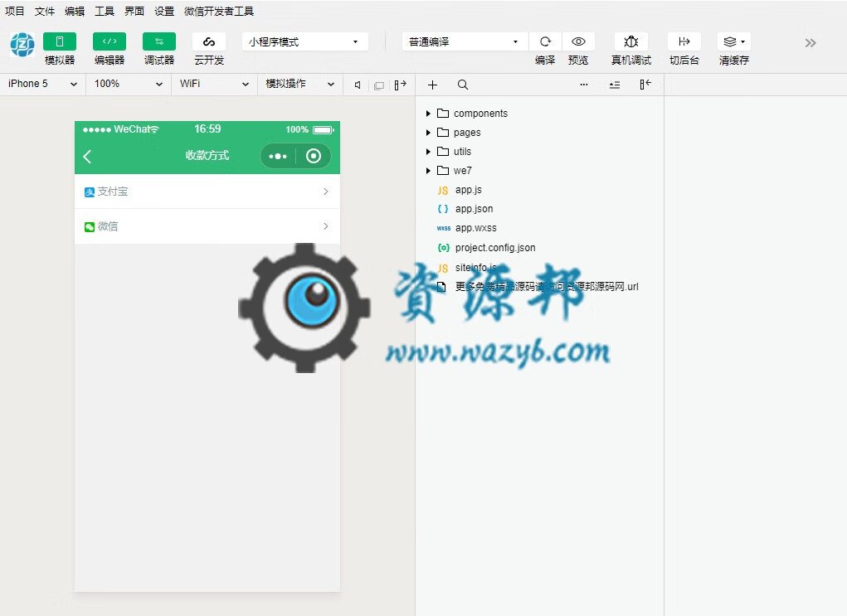
Task: Toggle the debugger panel button
Action: coord(158,41)
